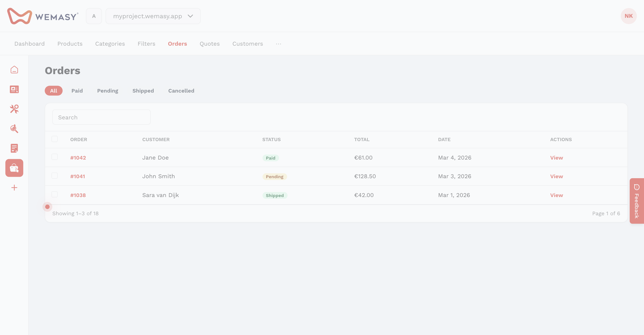
Task: Open order link #1041
Action: (78, 177)
